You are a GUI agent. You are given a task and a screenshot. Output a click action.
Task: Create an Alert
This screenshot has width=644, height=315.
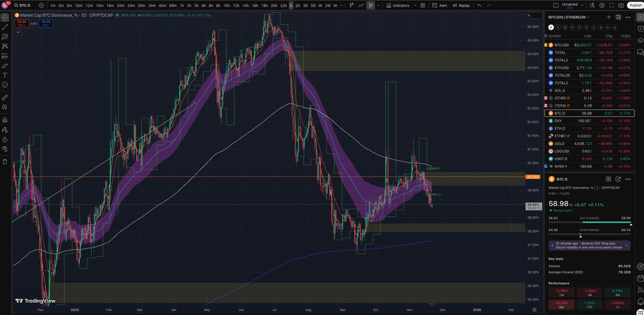tap(440, 5)
